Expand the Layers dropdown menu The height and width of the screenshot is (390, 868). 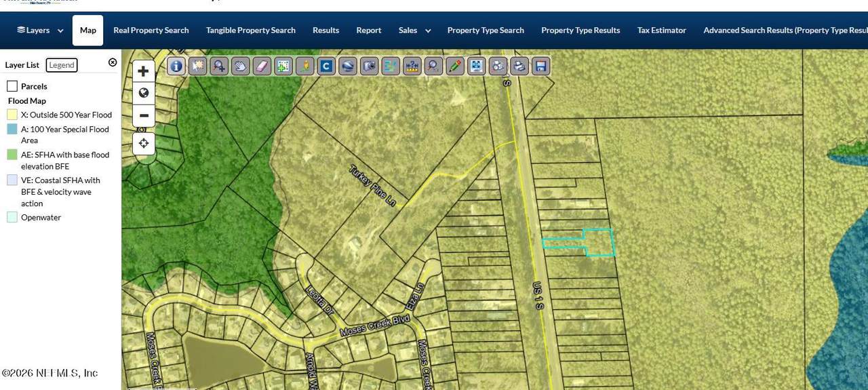pos(40,31)
